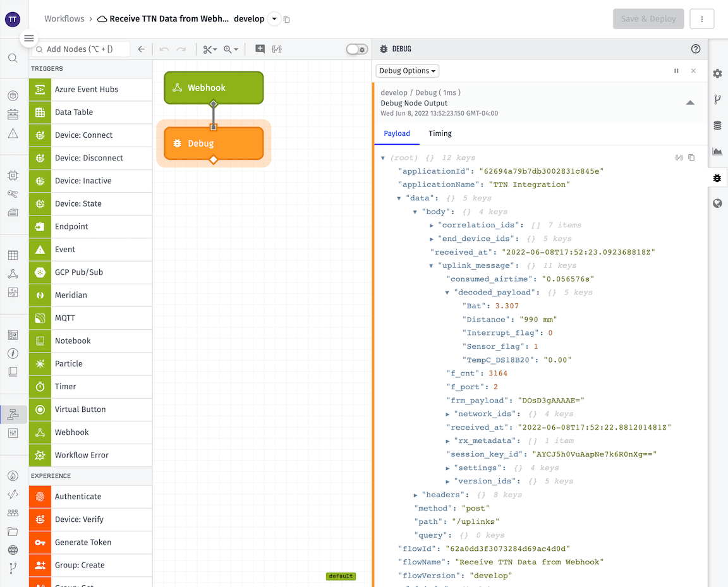Viewport: 728px width, 587px height.
Task: Open the debug bug tab in right rail
Action: [717, 178]
